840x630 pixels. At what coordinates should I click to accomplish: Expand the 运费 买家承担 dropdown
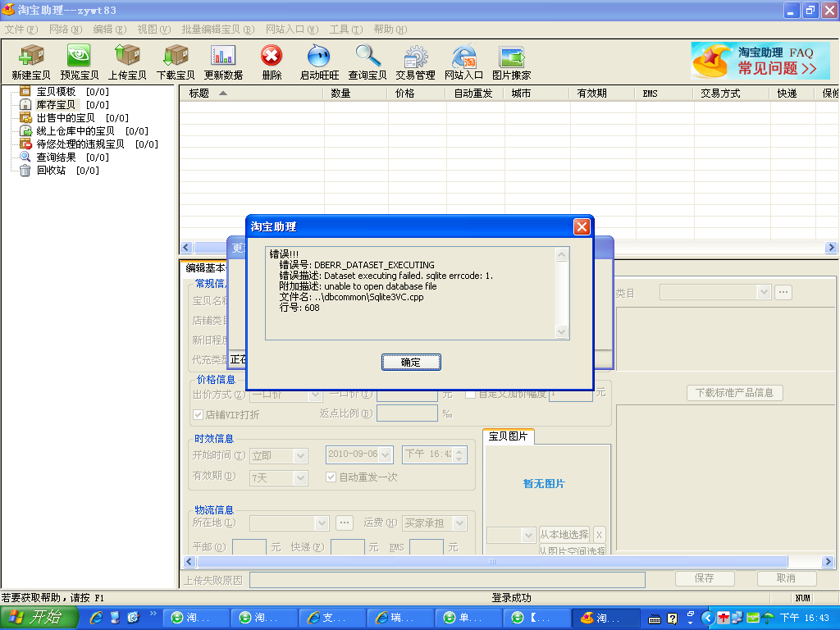(459, 523)
